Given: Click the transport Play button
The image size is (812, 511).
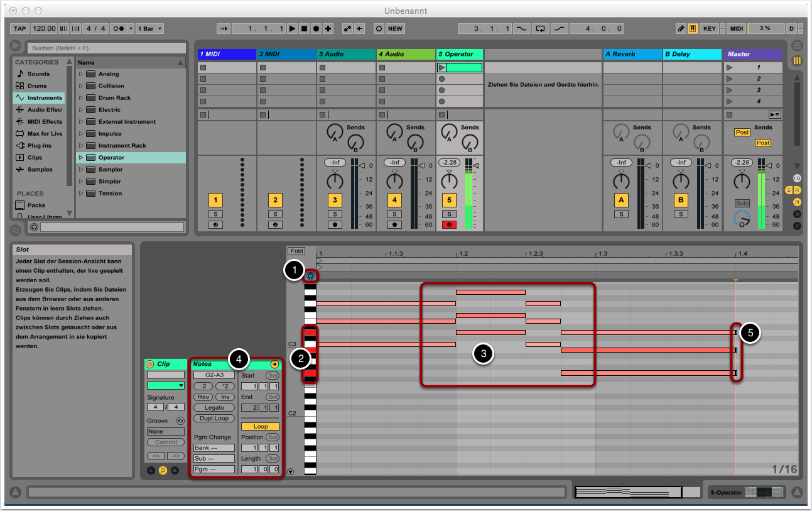Looking at the screenshot, I should tap(292, 29).
